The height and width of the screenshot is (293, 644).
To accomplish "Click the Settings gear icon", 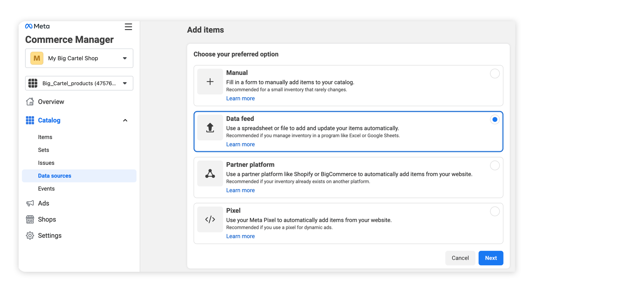I will [x=30, y=235].
